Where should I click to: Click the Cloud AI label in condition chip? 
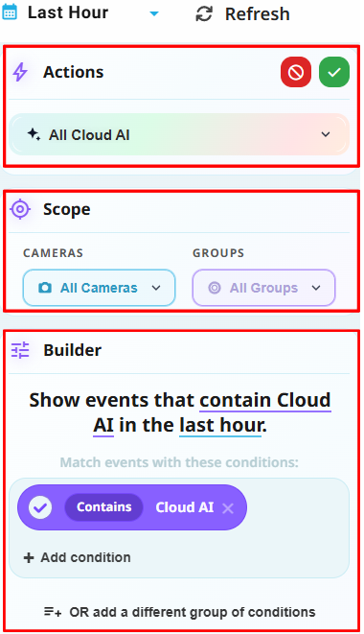185,507
